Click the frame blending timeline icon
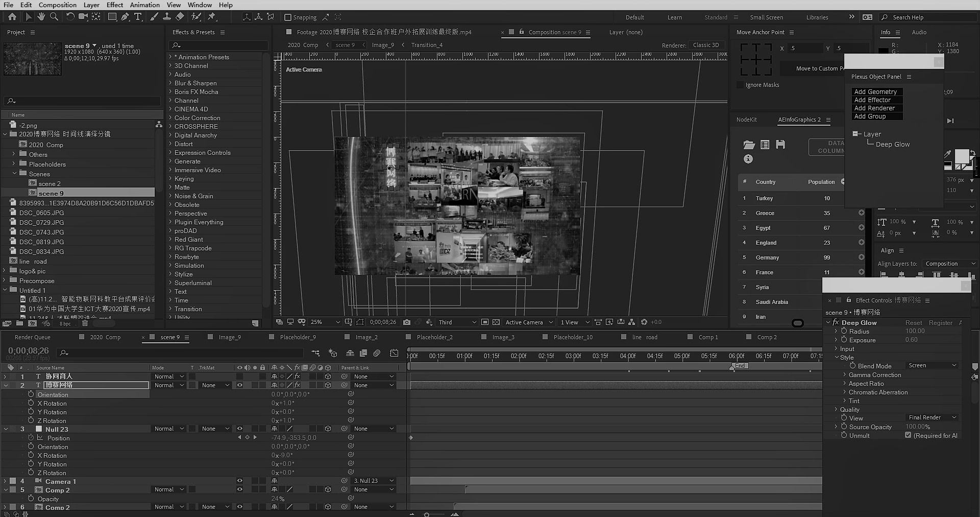The image size is (980, 517). click(x=363, y=353)
